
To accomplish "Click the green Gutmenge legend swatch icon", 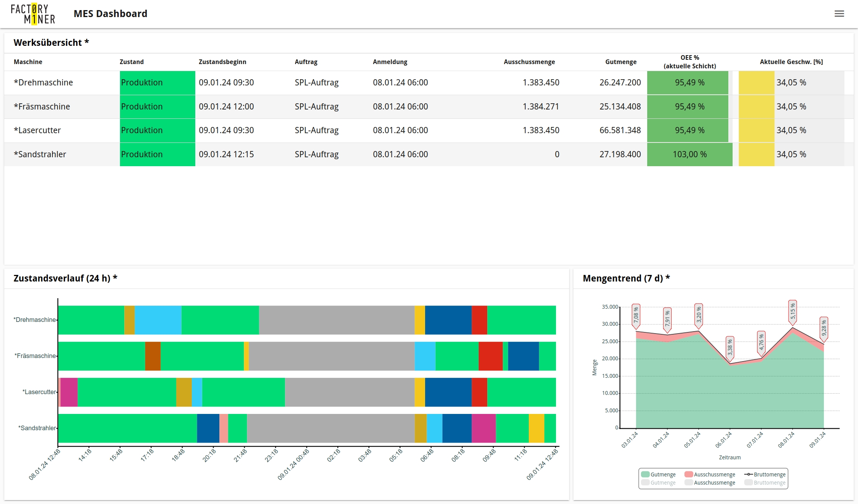I will click(645, 474).
